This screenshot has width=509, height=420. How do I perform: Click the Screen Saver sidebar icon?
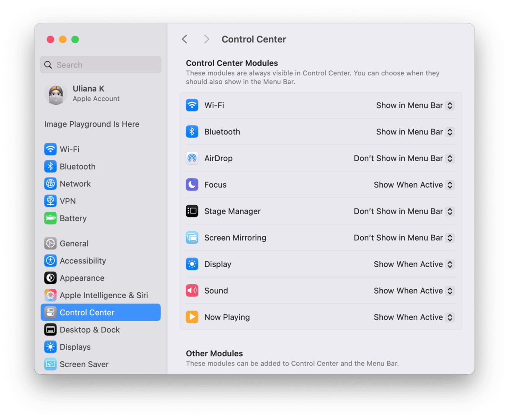tap(50, 364)
